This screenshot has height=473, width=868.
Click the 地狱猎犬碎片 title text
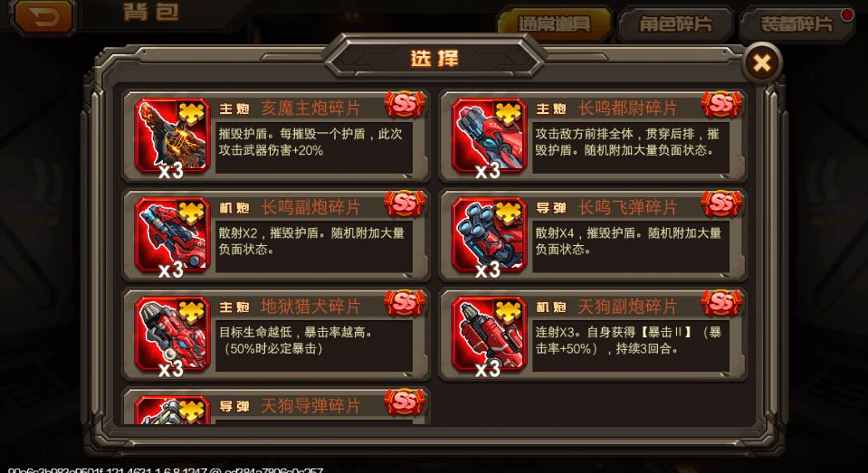[310, 307]
